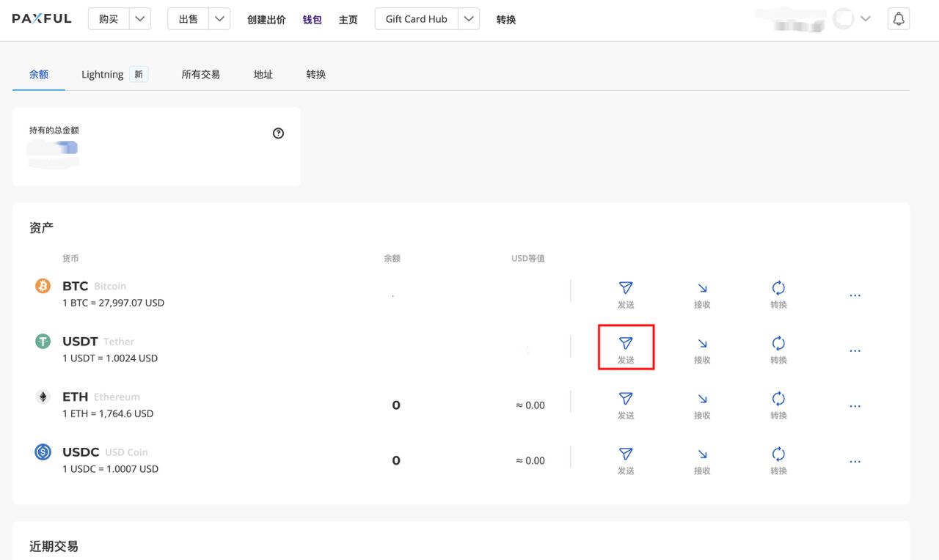Click the 资产 heading

(42, 228)
